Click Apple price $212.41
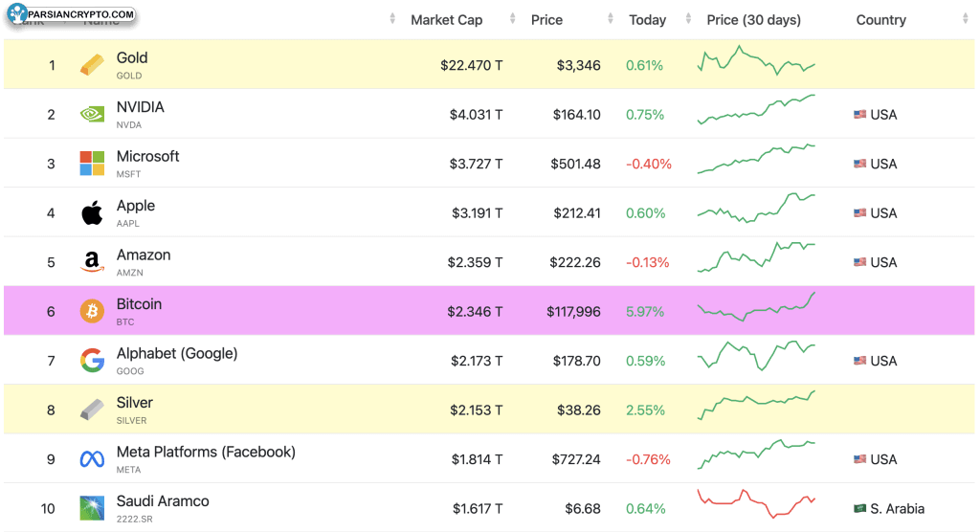The width and height of the screenshot is (980, 532). (x=576, y=213)
